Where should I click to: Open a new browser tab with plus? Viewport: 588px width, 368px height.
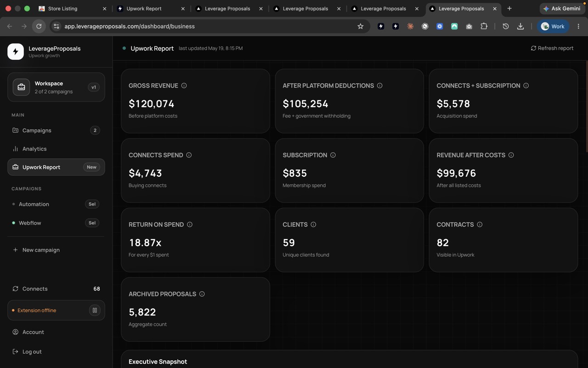click(x=509, y=8)
